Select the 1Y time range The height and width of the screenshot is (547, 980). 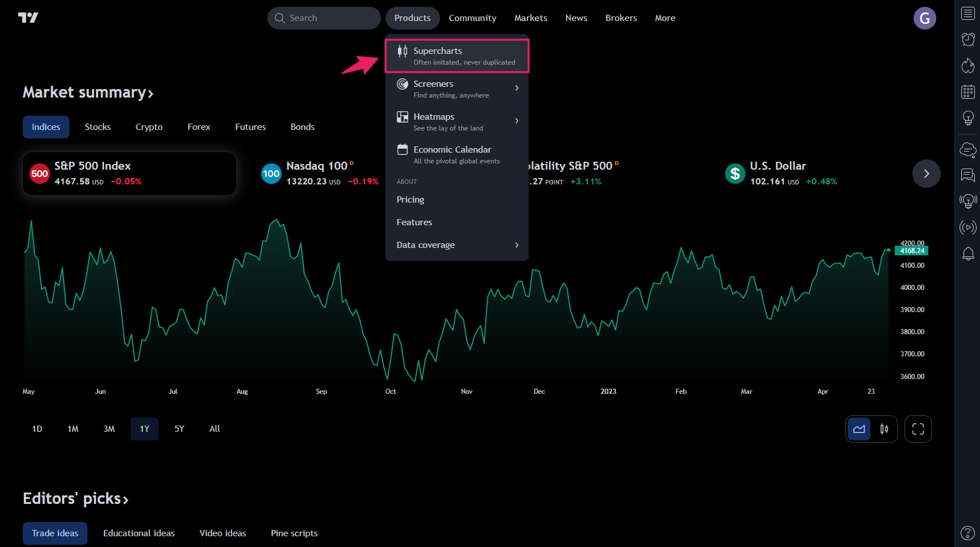[x=145, y=429]
